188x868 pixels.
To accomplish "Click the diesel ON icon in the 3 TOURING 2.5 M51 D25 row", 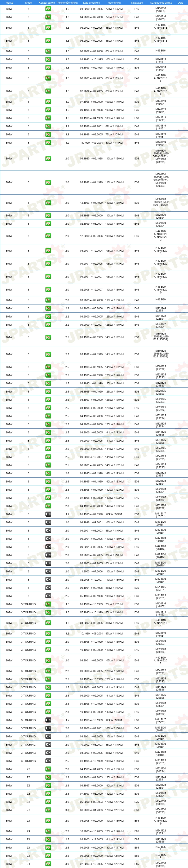I will (48, 761).
